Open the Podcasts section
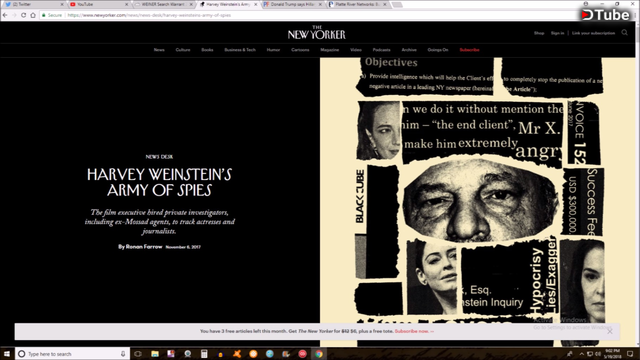 [382, 50]
